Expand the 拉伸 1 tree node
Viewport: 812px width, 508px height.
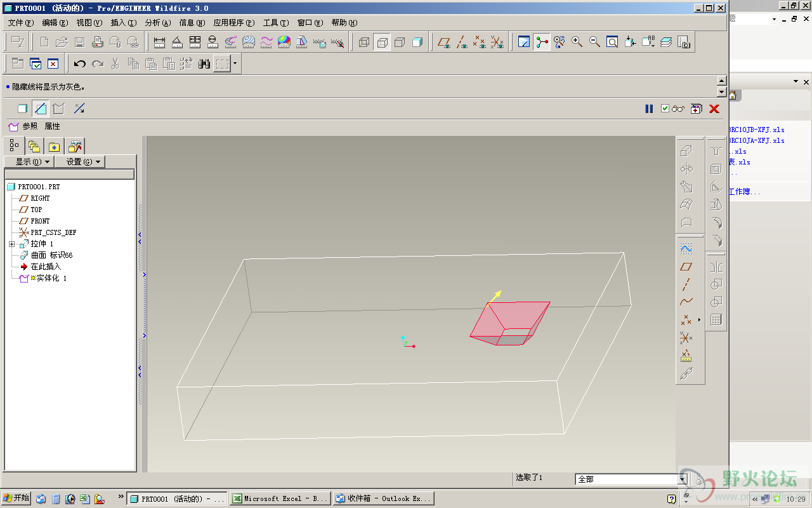[11, 244]
